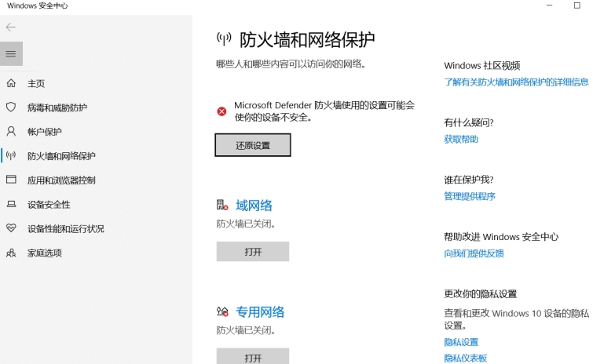Open 设备安全性 section

49,205
